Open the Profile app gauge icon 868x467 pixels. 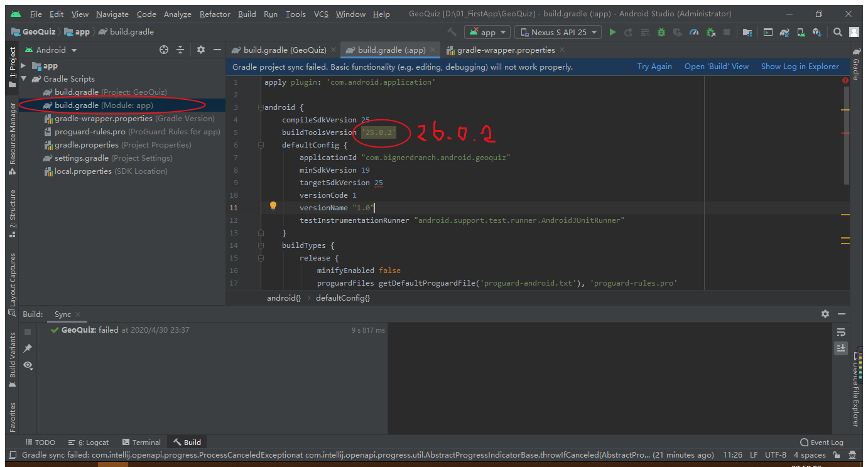click(693, 32)
